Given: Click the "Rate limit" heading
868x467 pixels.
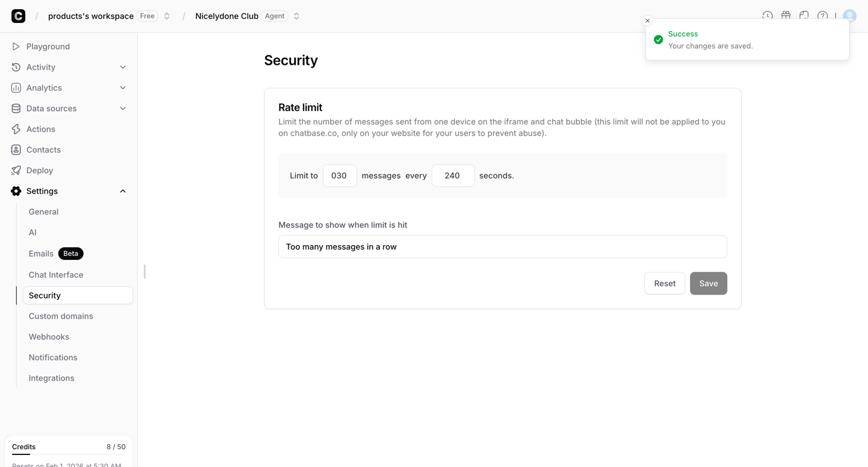Looking at the screenshot, I should (300, 107).
